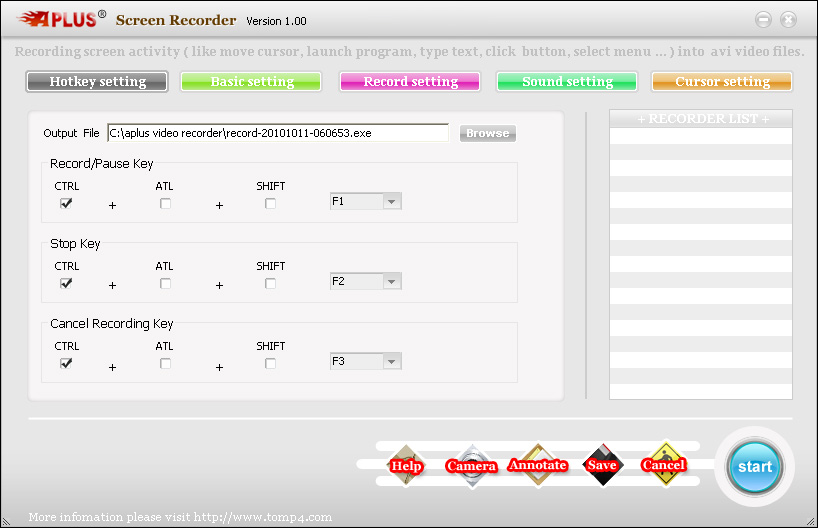Click the Stop Key group label
818x528 pixels.
tap(75, 244)
